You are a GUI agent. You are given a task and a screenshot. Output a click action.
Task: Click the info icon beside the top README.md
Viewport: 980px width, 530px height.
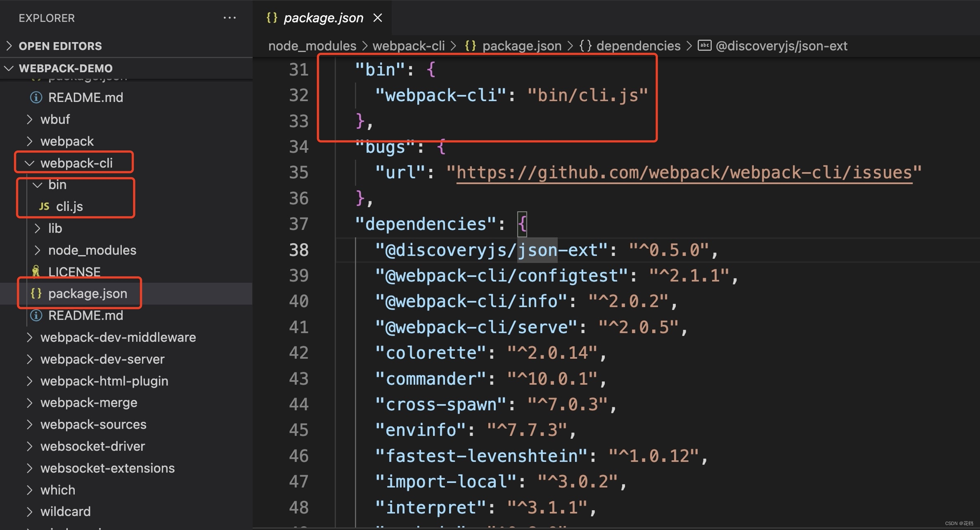coord(36,97)
